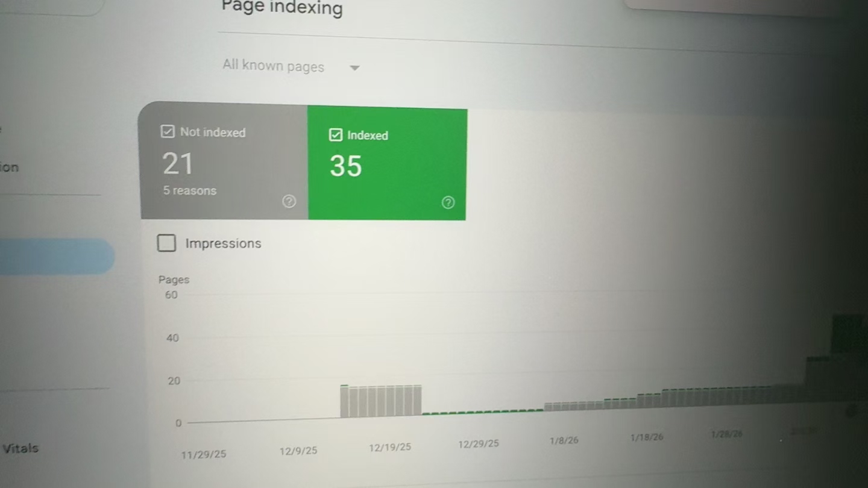Click the 11/29/25 date label

204,454
